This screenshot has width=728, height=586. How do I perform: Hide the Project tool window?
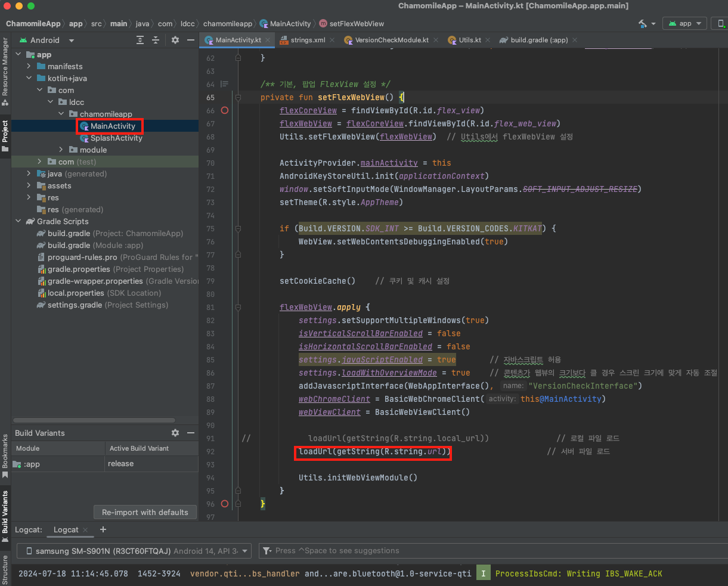191,40
